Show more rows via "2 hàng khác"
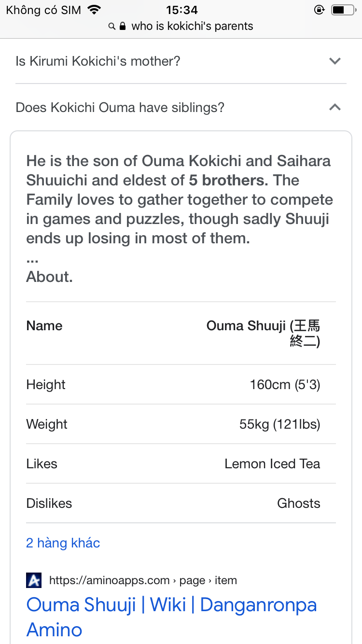Viewport: 362px width, 644px height. tap(63, 543)
